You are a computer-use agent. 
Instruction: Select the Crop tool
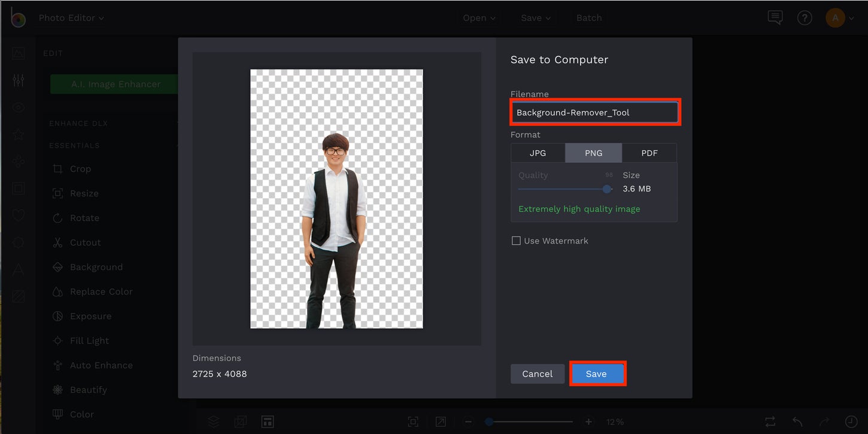[80, 168]
